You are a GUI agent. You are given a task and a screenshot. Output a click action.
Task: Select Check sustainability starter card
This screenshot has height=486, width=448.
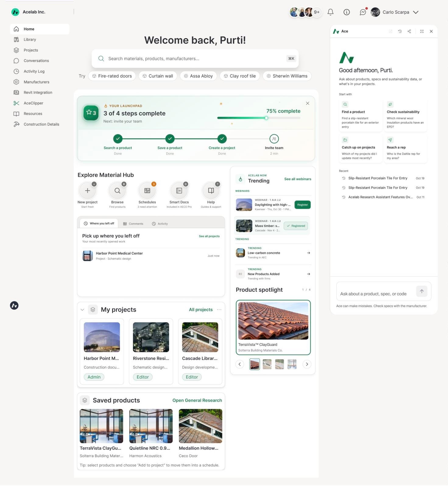(405, 115)
